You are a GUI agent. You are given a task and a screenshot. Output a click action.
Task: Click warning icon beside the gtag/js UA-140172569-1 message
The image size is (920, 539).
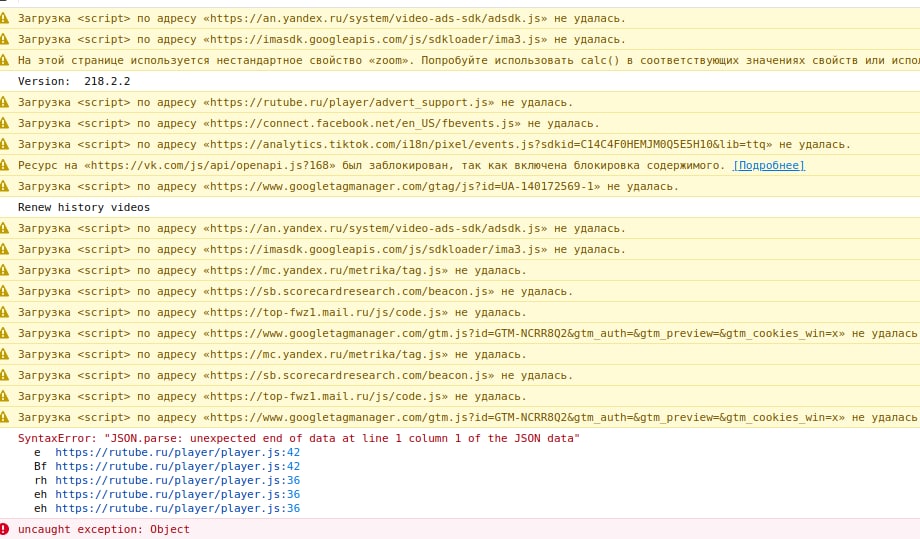click(4, 187)
